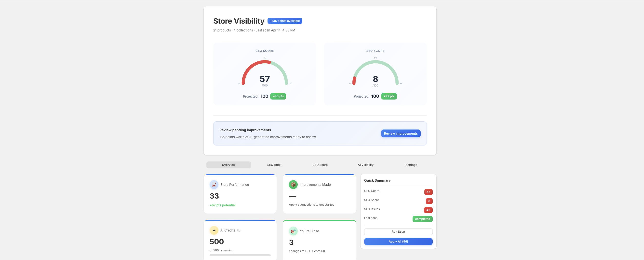This screenshot has width=644, height=260.
Task: Click the red SEO Score badge showing 8
Action: point(429,201)
